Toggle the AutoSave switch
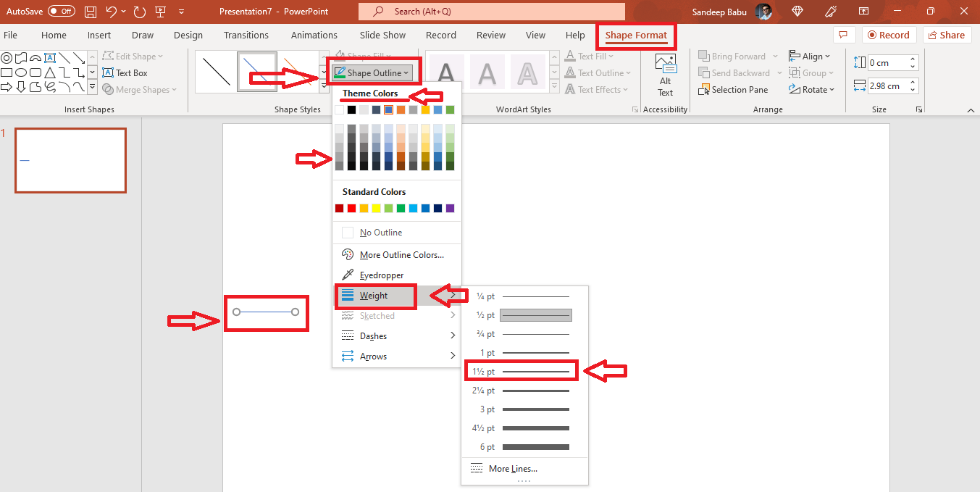 tap(62, 12)
